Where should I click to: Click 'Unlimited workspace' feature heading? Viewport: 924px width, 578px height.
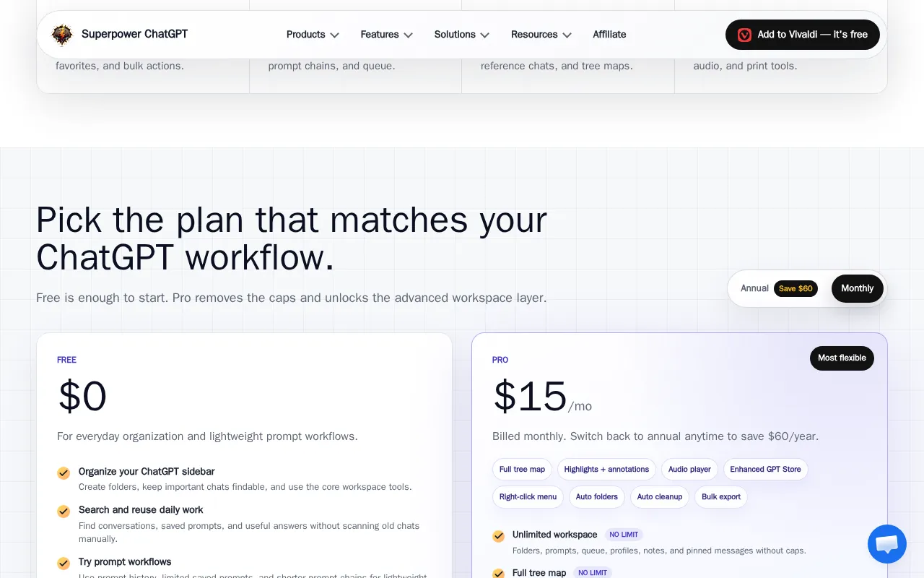tap(554, 535)
